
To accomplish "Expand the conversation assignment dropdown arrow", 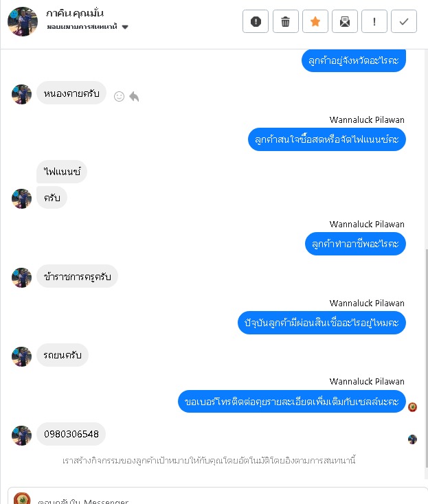I will point(125,27).
